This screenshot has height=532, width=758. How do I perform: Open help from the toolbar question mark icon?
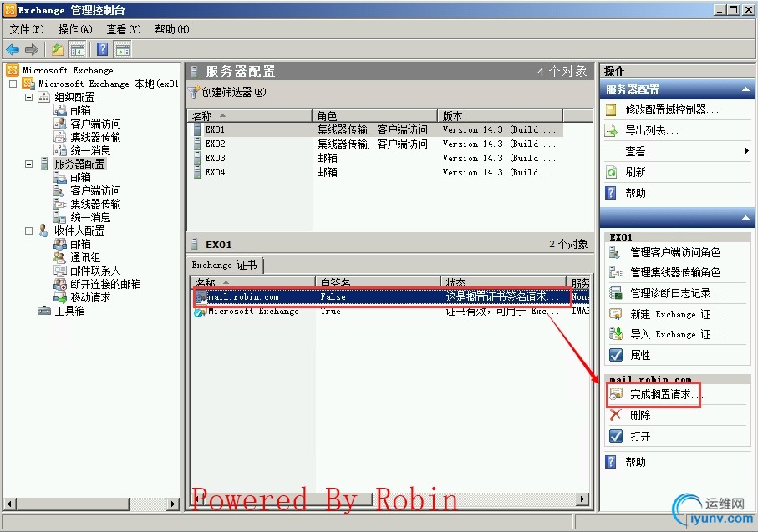pos(103,49)
